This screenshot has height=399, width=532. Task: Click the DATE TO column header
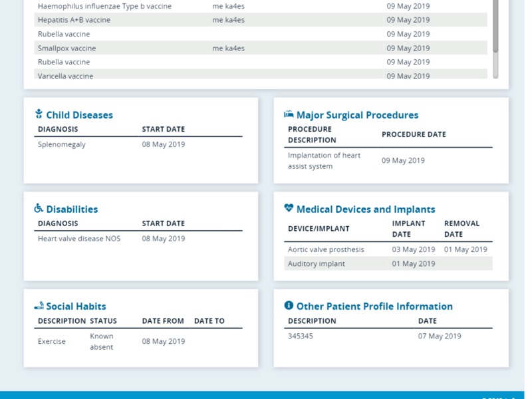pos(209,321)
